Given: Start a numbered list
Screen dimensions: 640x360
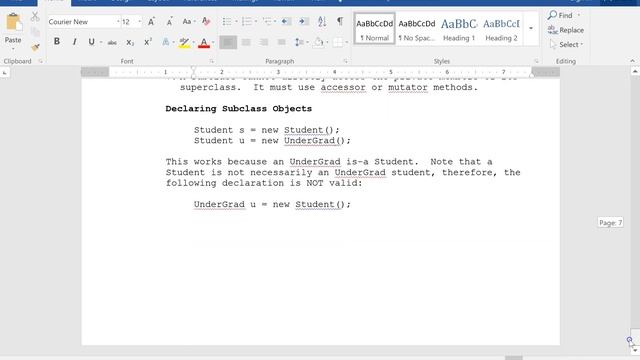Looking at the screenshot, I should coord(247,21).
